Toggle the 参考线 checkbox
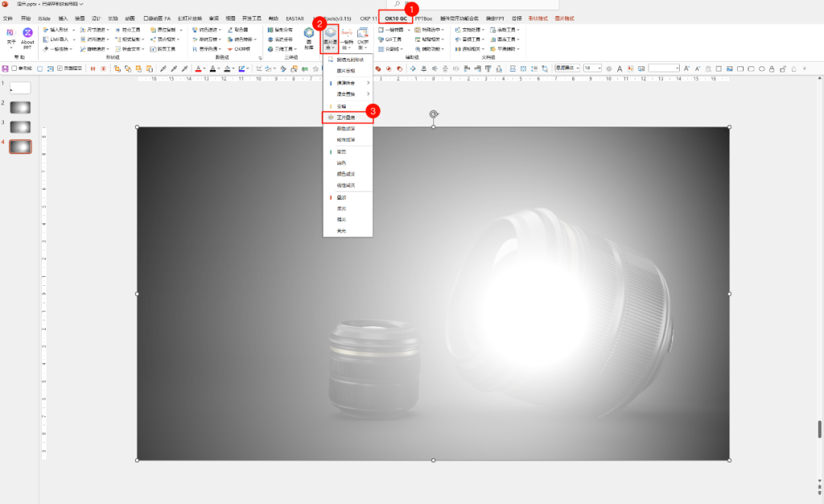This screenshot has width=824, height=504. click(14, 69)
